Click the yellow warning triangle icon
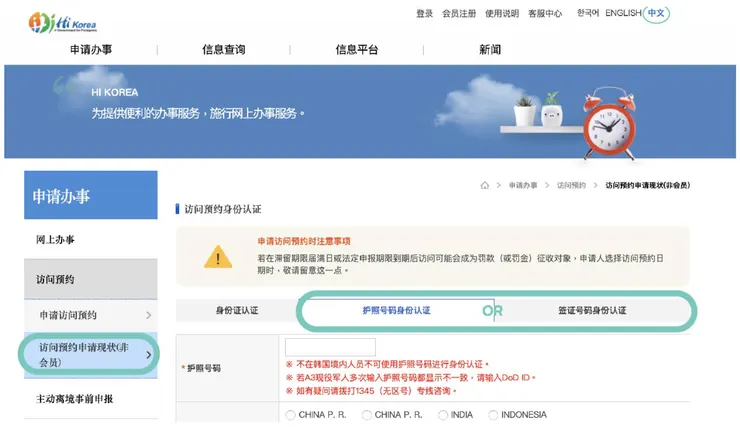 [218, 257]
